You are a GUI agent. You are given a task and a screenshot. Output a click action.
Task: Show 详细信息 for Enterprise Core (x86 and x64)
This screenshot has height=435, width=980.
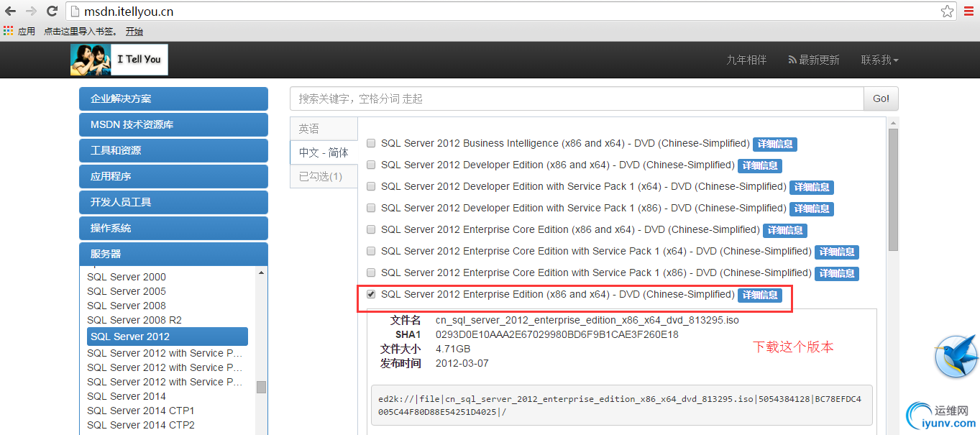coord(785,230)
